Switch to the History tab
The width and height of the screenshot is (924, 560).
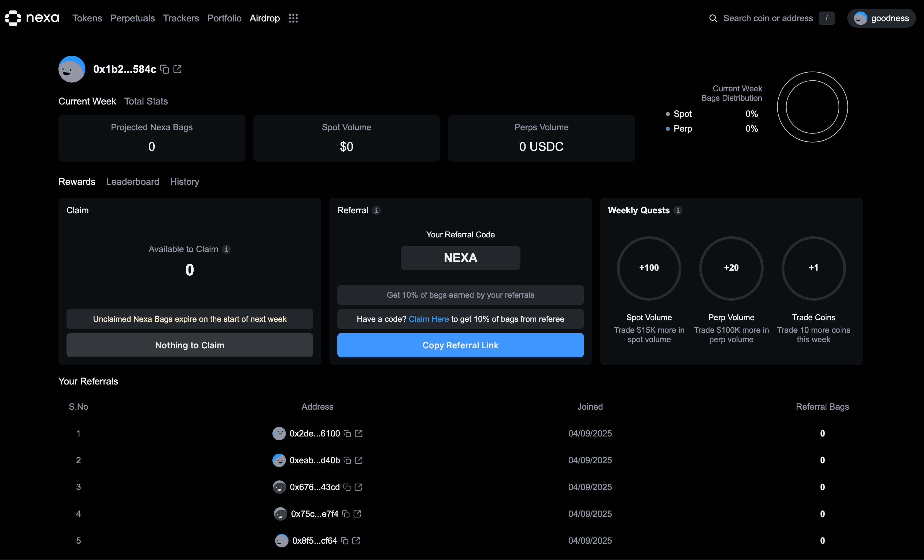pyautogui.click(x=184, y=181)
